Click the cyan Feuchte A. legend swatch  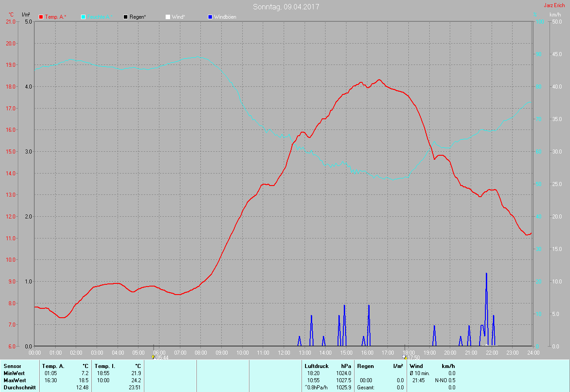(x=83, y=17)
